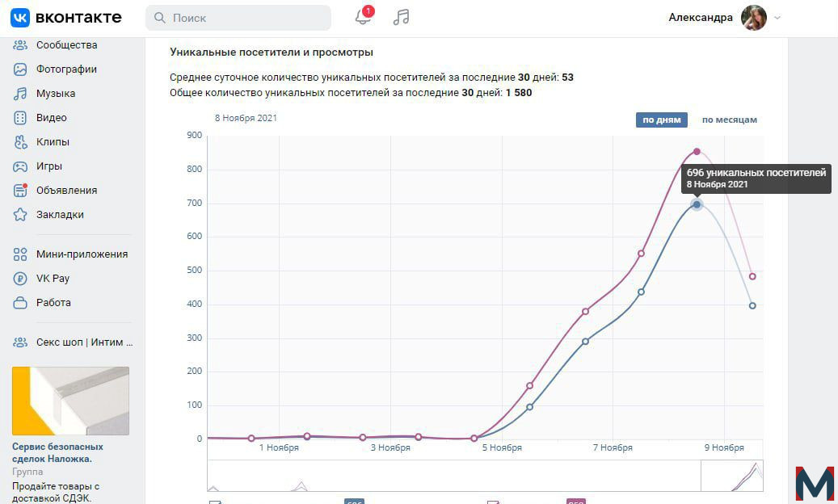Toggle the unique visitors series checkbox
Screen dimensions: 838x504
point(215,502)
